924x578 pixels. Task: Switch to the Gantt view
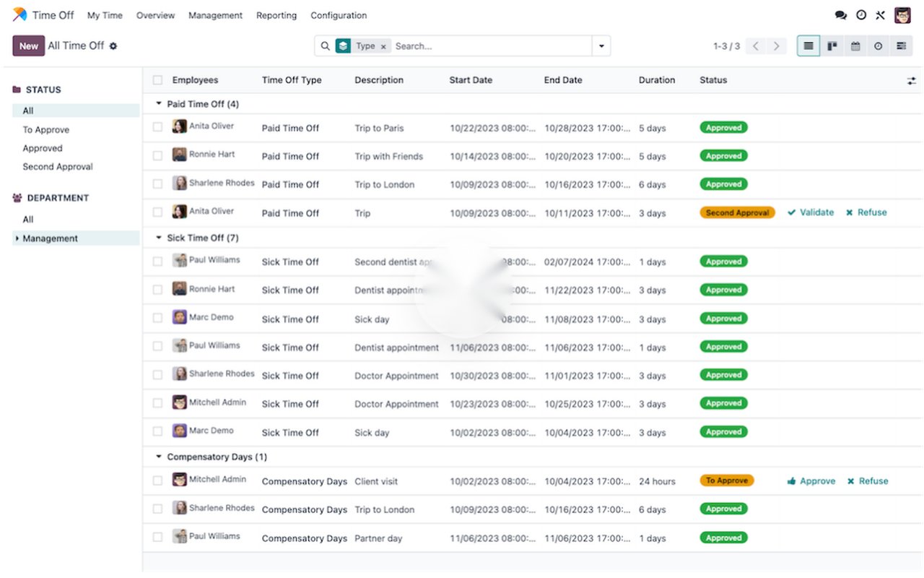(902, 46)
